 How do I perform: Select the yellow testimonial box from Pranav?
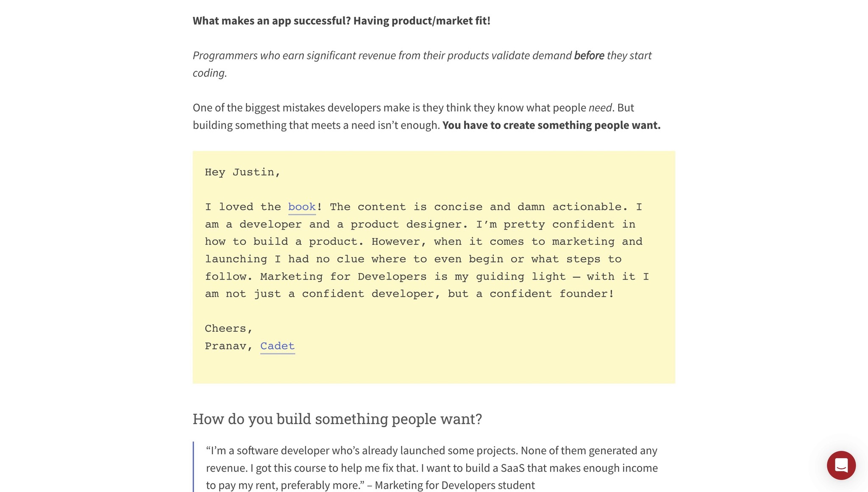point(434,266)
